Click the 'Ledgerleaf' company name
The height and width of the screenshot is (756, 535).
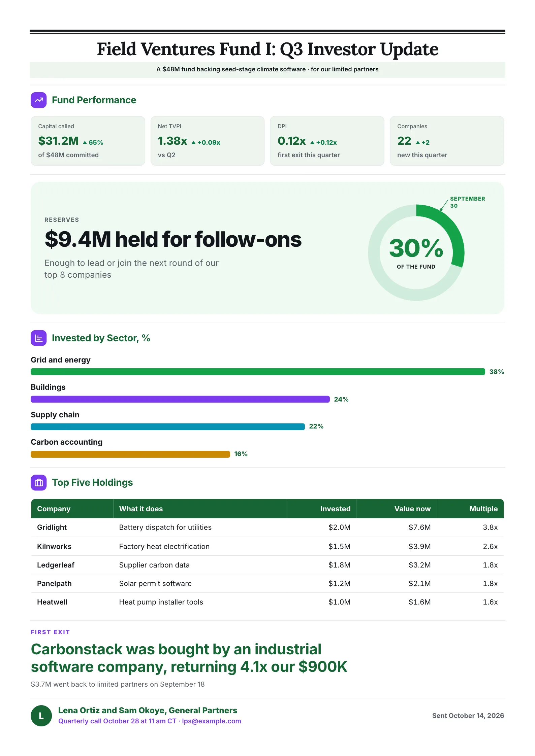click(x=56, y=565)
